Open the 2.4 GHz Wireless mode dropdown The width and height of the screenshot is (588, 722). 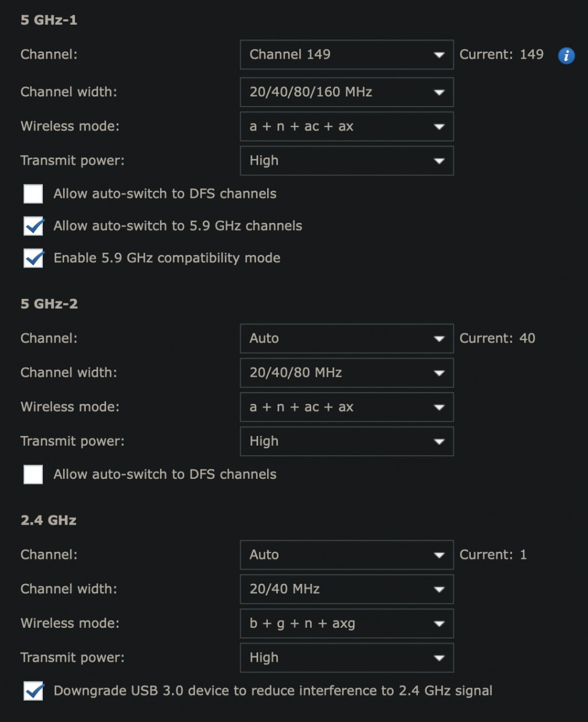click(x=346, y=624)
